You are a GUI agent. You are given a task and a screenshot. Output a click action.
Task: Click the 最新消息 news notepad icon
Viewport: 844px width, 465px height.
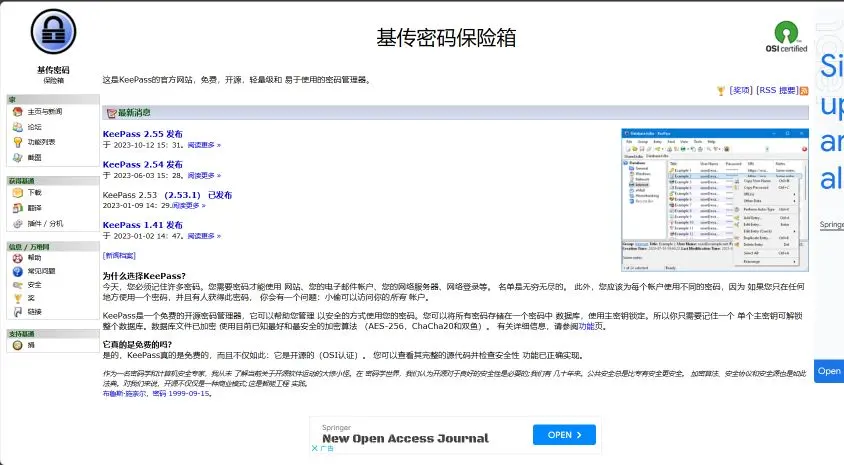[x=111, y=113]
